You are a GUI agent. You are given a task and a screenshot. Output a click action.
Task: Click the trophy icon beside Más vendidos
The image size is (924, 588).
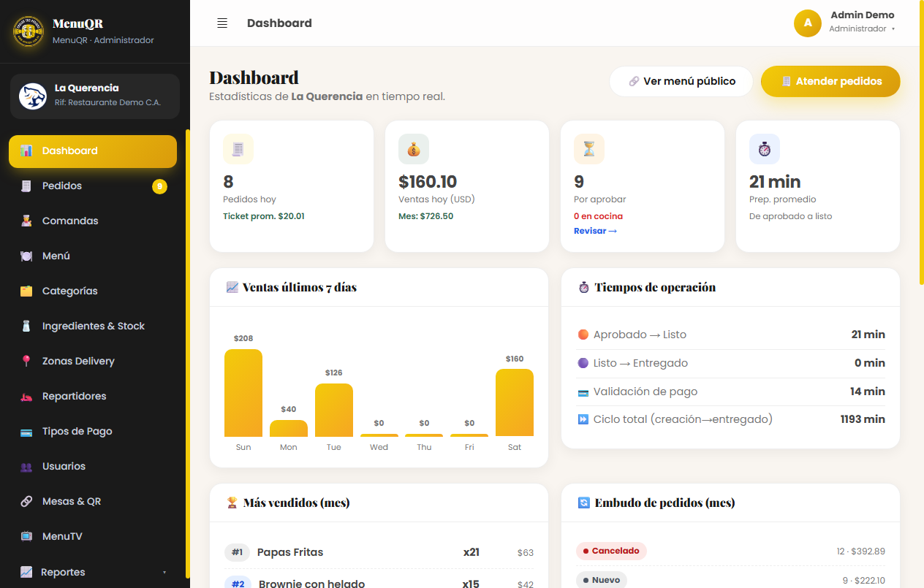pyautogui.click(x=232, y=503)
